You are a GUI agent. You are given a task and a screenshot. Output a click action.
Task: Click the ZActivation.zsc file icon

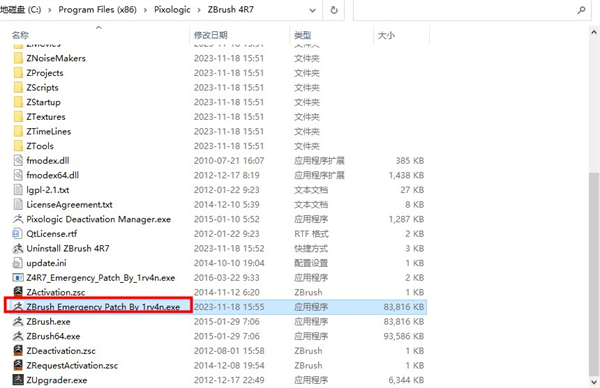coord(18,292)
